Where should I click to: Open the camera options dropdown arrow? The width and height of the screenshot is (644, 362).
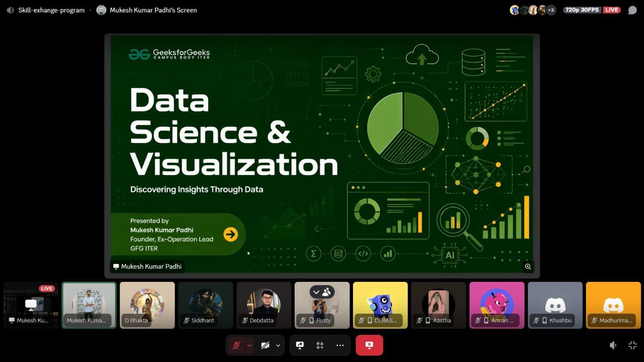278,345
